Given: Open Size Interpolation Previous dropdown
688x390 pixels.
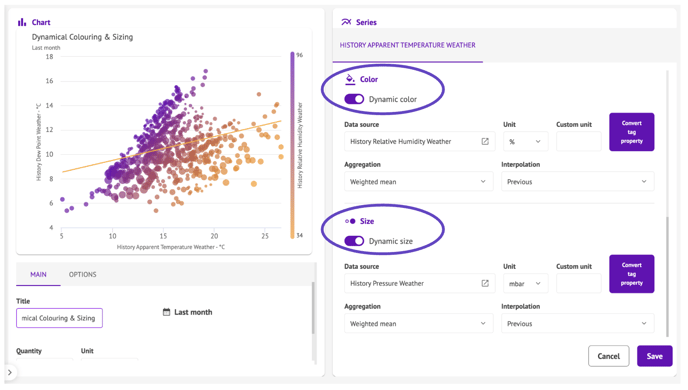Looking at the screenshot, I should [577, 323].
